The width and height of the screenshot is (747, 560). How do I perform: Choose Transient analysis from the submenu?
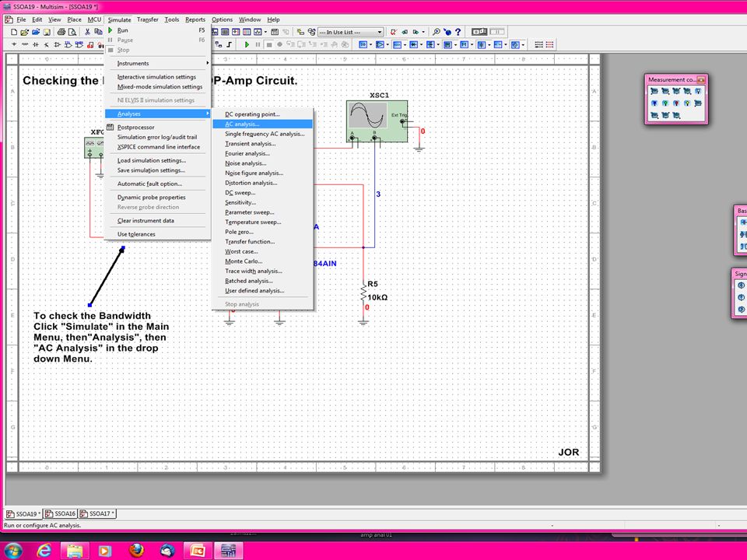[x=262, y=144]
